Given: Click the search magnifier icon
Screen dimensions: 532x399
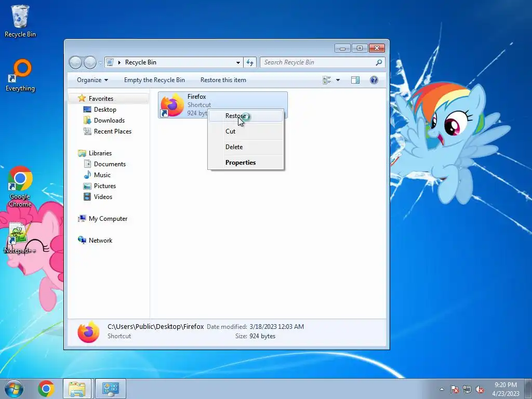Looking at the screenshot, I should (379, 62).
